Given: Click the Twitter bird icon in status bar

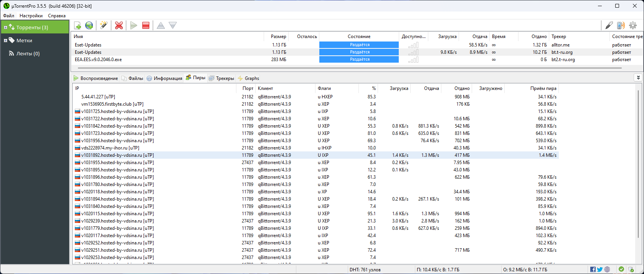Looking at the screenshot, I should (x=600, y=269).
